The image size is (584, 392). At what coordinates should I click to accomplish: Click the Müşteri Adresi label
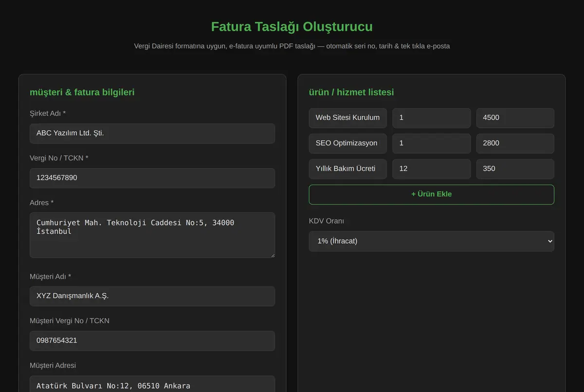click(53, 365)
